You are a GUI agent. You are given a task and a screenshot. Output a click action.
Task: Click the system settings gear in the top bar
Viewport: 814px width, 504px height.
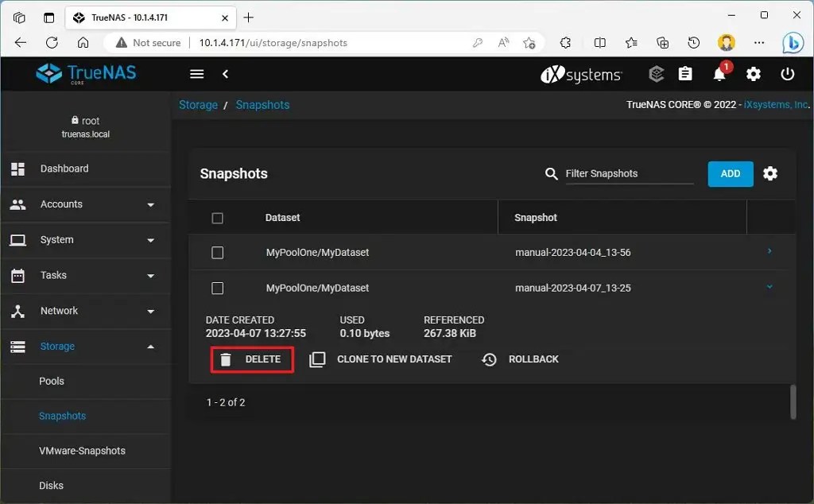click(x=753, y=74)
